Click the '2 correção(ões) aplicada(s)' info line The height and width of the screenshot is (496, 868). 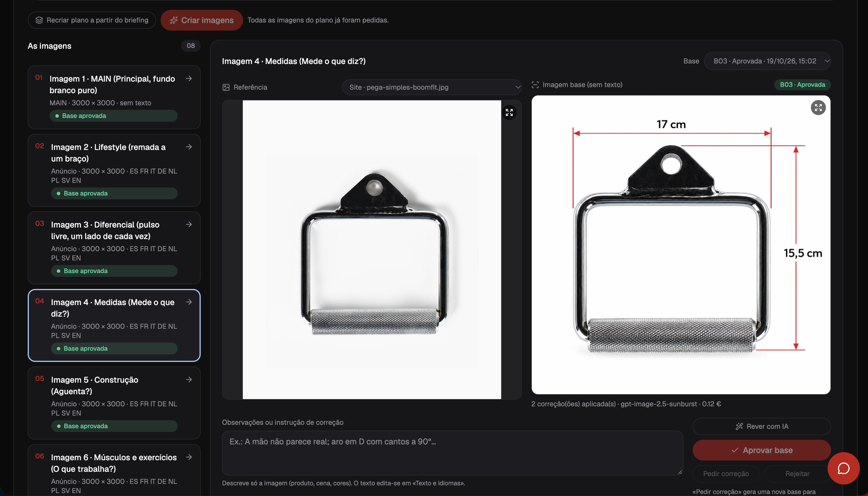coord(626,404)
